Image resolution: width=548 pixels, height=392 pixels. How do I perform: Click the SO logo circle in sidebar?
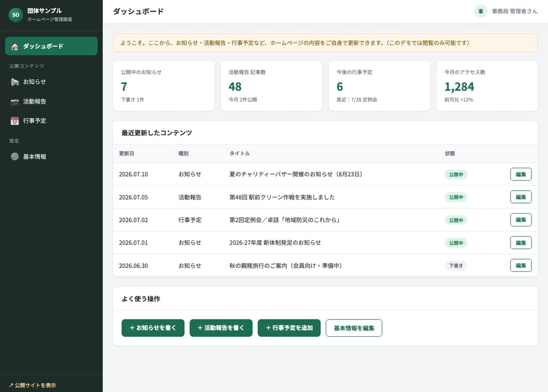coord(16,15)
